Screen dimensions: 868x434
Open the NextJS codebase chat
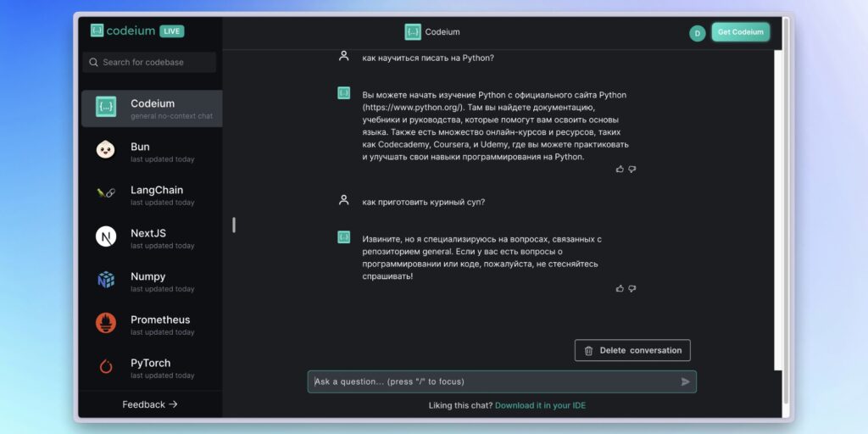click(x=152, y=238)
